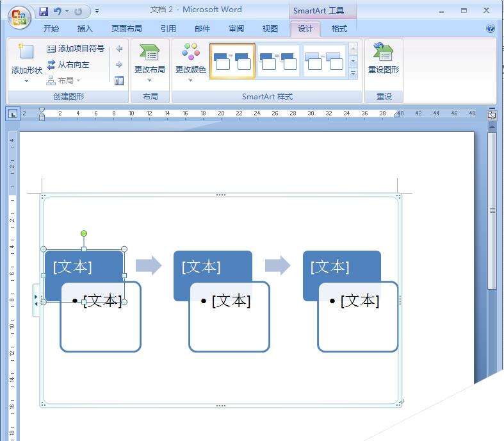Click 添加项目符号 button
Image resolution: width=504 pixels, height=441 pixels.
click(76, 49)
